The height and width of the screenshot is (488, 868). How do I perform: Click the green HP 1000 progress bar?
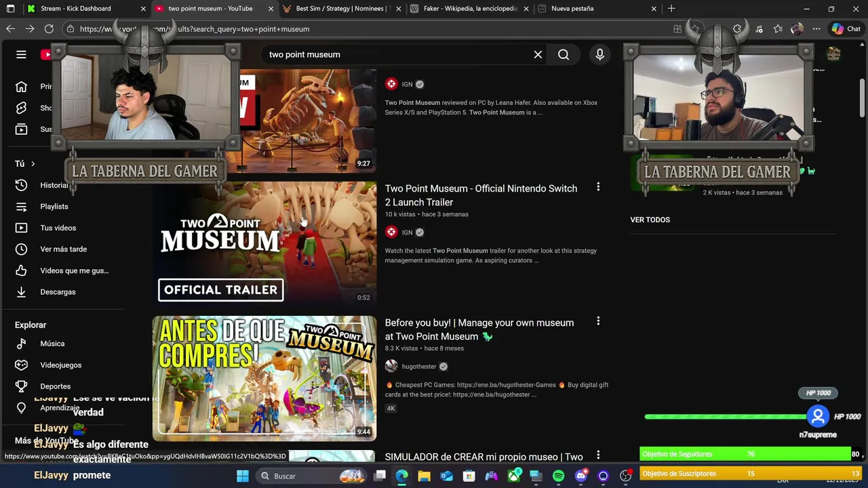click(726, 416)
